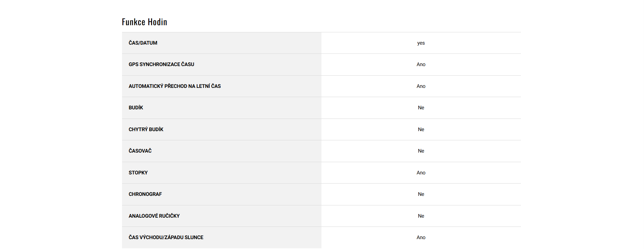
Task: Click 'Ano' value for východu/západu slunce
Action: click(x=421, y=237)
